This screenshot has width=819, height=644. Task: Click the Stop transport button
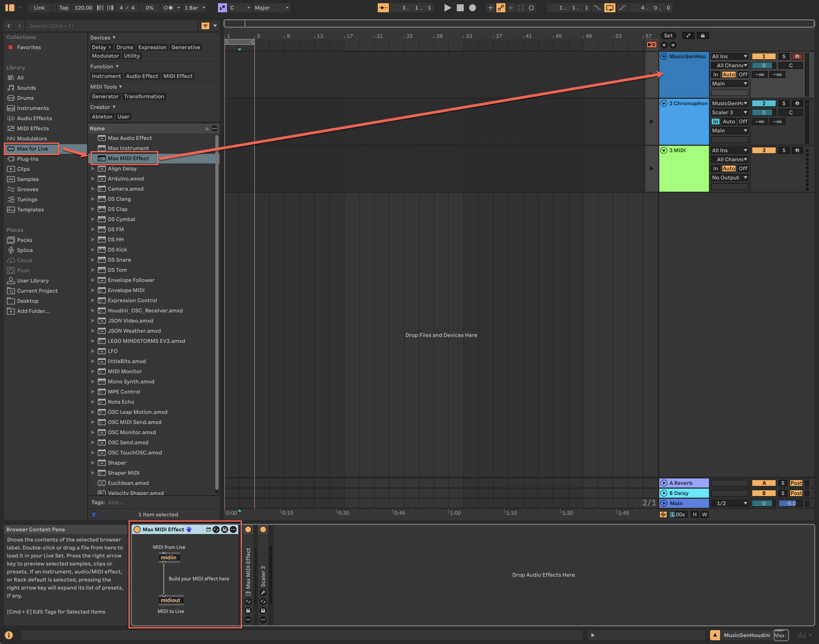click(460, 7)
